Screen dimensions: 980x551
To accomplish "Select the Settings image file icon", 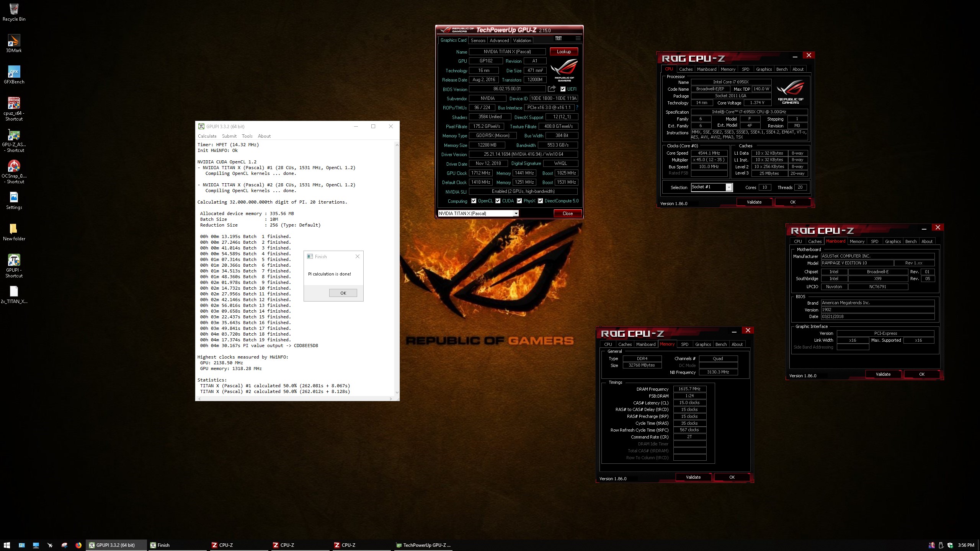I will tap(14, 200).
